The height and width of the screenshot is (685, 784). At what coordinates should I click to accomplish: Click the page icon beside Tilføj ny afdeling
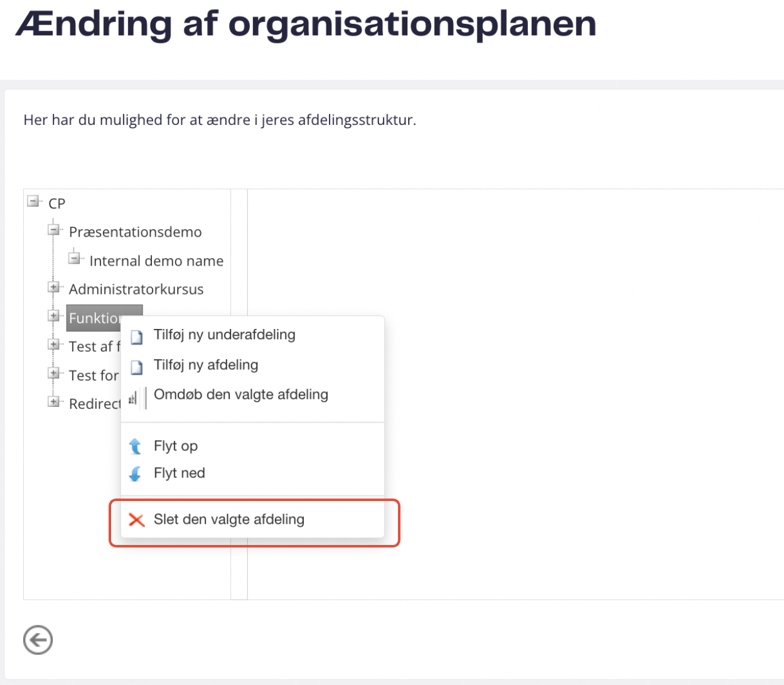click(136, 367)
